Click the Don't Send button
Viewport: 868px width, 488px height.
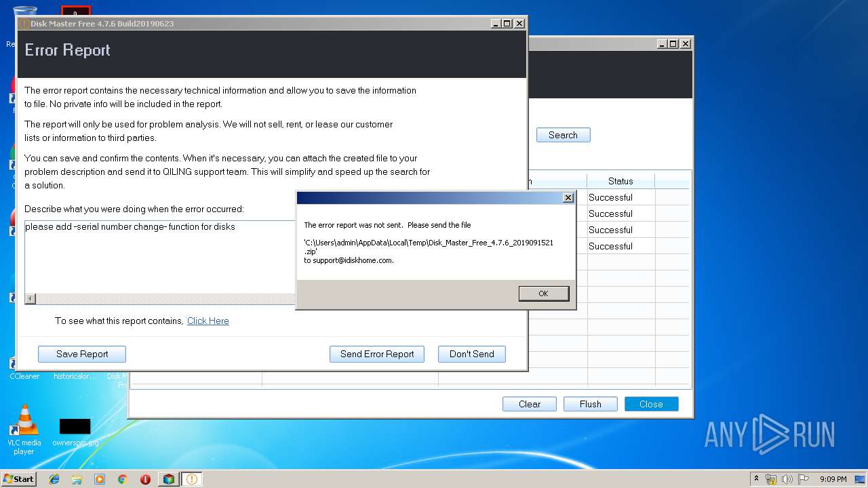click(x=472, y=354)
